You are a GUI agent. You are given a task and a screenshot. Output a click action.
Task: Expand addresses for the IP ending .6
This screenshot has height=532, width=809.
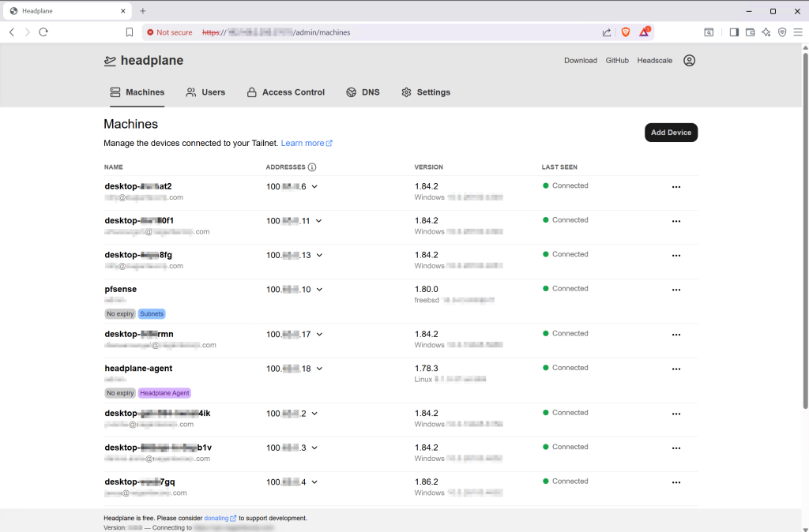(314, 186)
